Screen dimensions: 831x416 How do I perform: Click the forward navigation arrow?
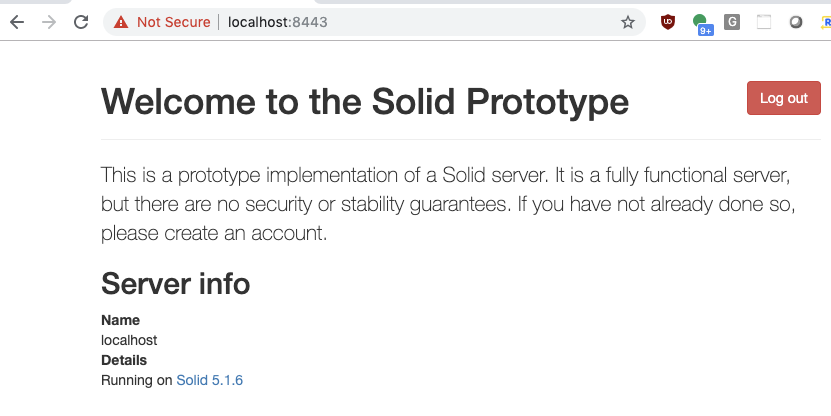coord(49,22)
